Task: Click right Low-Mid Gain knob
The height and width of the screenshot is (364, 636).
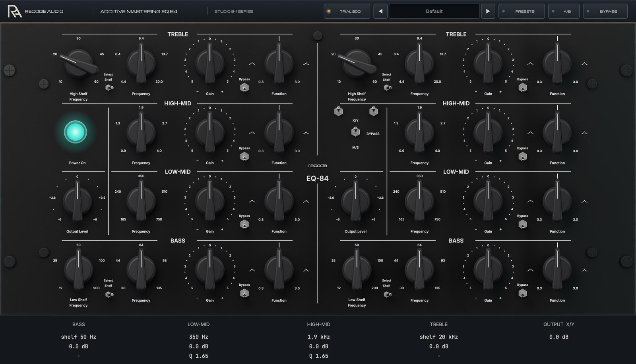Action: (488, 200)
